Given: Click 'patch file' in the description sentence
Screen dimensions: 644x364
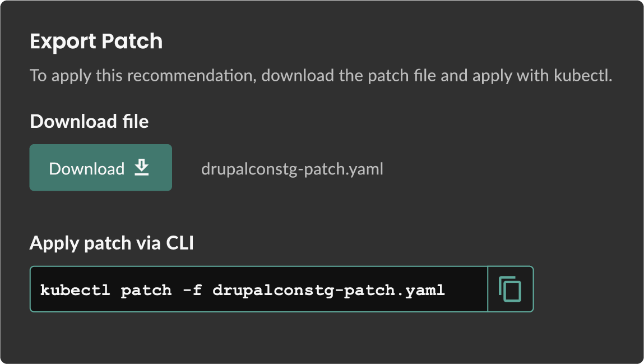Looking at the screenshot, I should pos(402,76).
